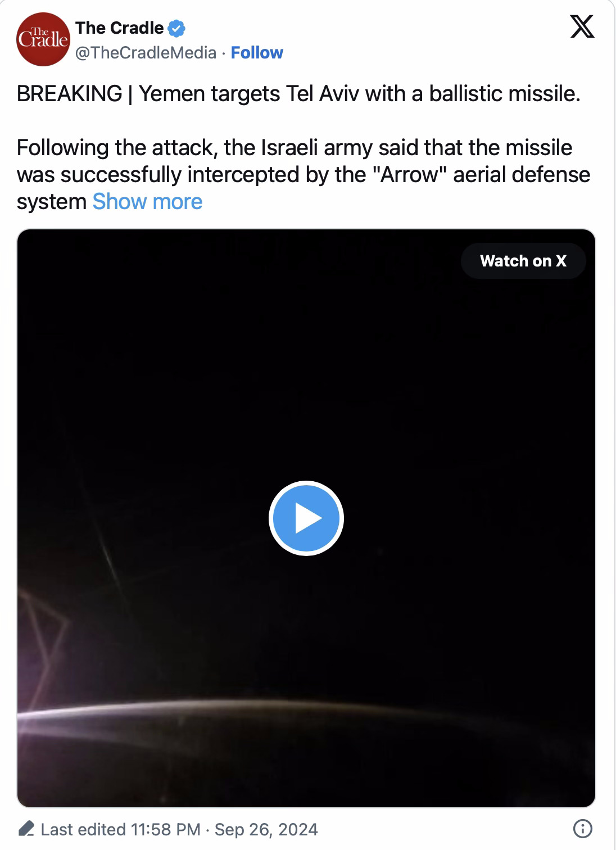Click the info circle icon
Screen dimensions: 616x850
582,829
